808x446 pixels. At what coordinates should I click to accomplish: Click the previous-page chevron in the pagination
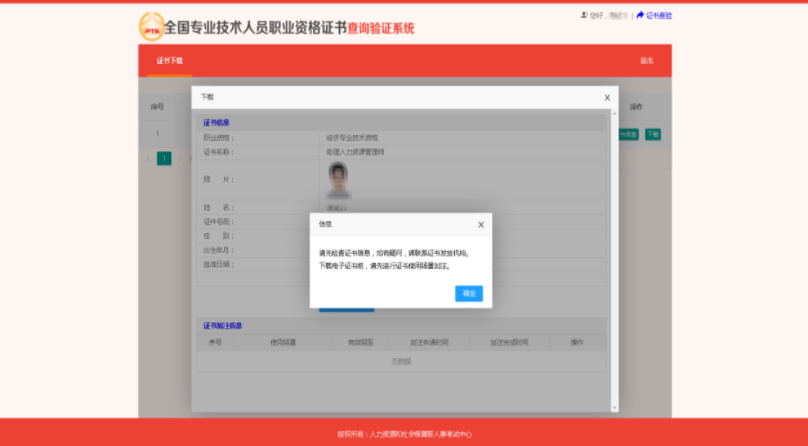pos(148,158)
